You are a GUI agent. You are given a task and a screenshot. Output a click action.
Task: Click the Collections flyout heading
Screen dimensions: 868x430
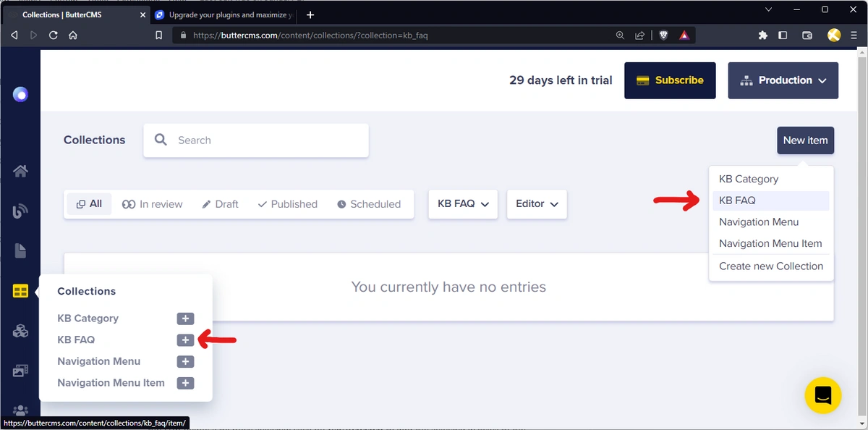(x=86, y=291)
